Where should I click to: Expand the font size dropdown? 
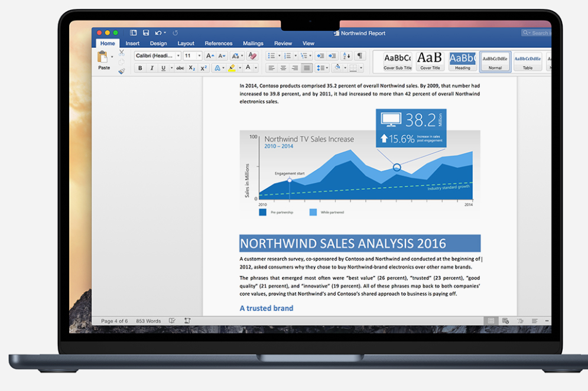click(x=198, y=56)
